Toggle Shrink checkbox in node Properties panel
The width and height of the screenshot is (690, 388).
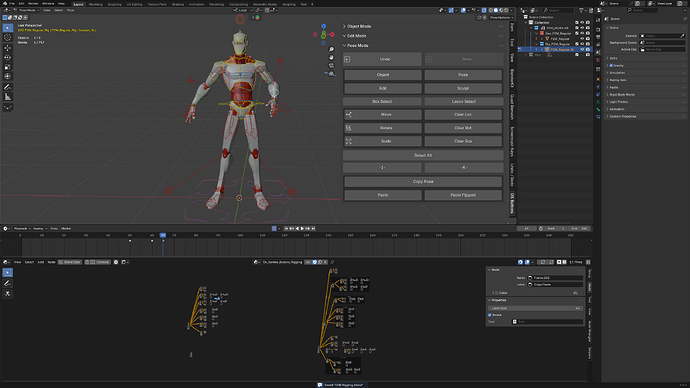[x=490, y=315]
